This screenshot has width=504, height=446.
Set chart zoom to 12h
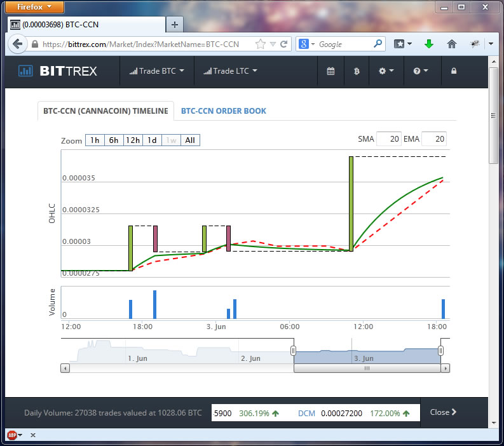coord(133,140)
